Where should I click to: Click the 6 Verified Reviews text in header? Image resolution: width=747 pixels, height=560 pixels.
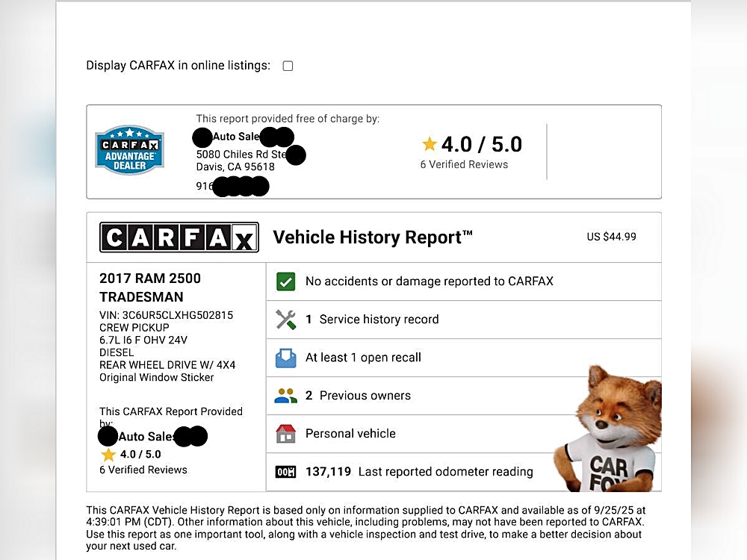tap(464, 164)
